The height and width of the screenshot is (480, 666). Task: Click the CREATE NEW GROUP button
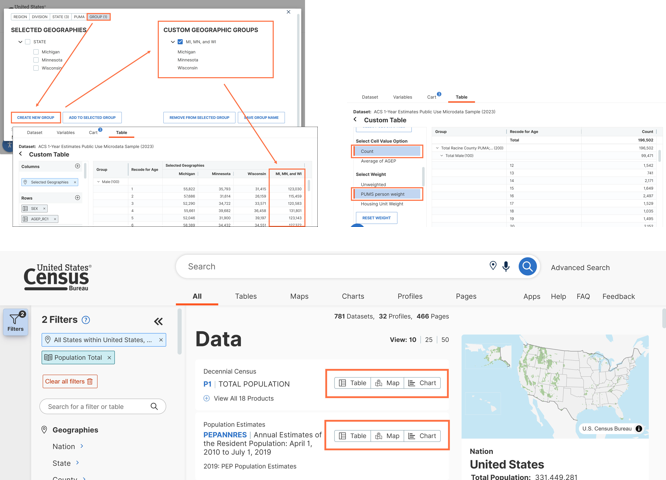(x=35, y=118)
